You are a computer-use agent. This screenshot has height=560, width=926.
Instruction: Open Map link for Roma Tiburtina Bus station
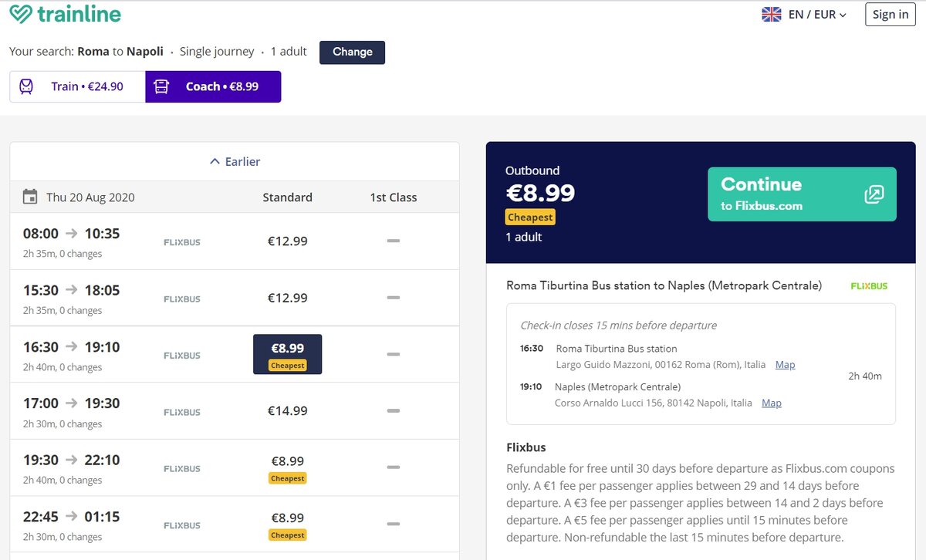click(785, 365)
